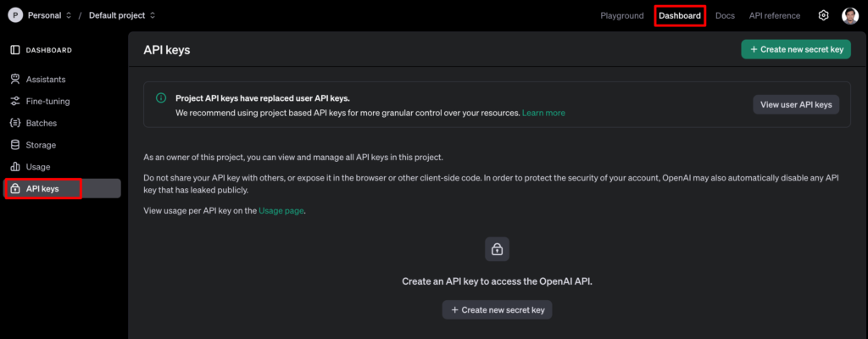
Task: Open the Usage page link
Action: (x=281, y=210)
